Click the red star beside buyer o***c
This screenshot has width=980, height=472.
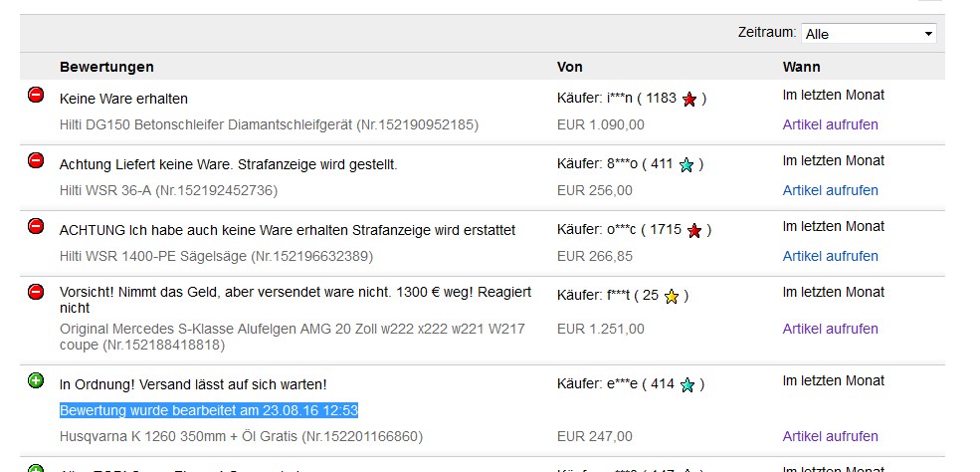pos(694,231)
